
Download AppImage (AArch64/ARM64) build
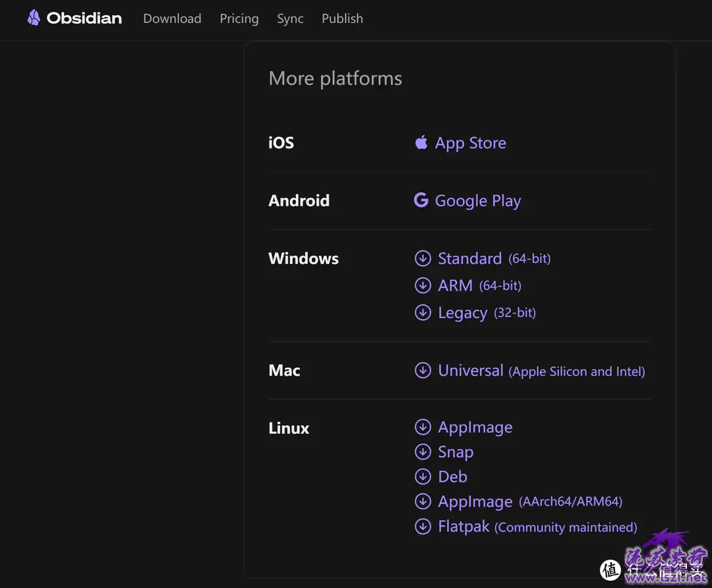(530, 502)
